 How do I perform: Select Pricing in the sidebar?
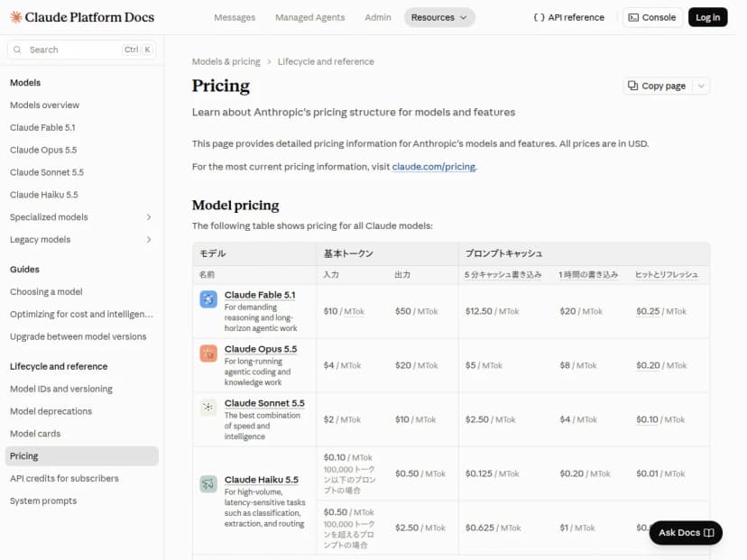(x=81, y=456)
